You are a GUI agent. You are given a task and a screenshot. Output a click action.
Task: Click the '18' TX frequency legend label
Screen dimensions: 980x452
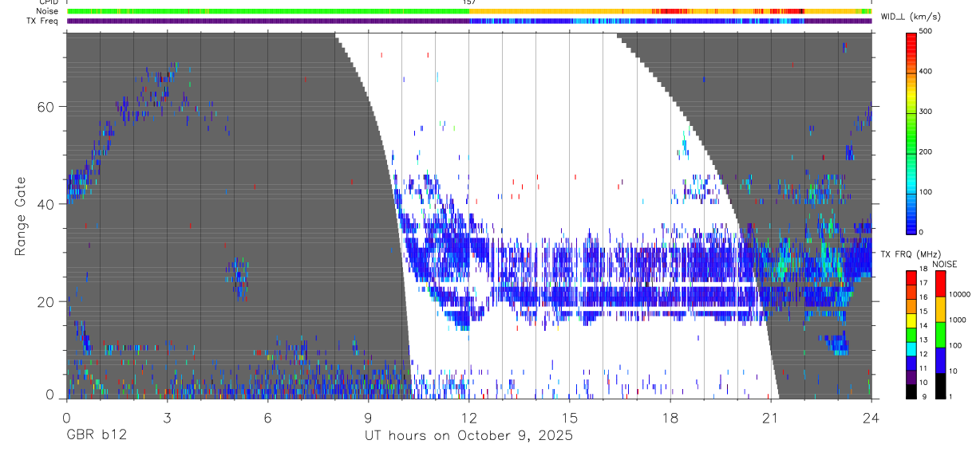(923, 269)
